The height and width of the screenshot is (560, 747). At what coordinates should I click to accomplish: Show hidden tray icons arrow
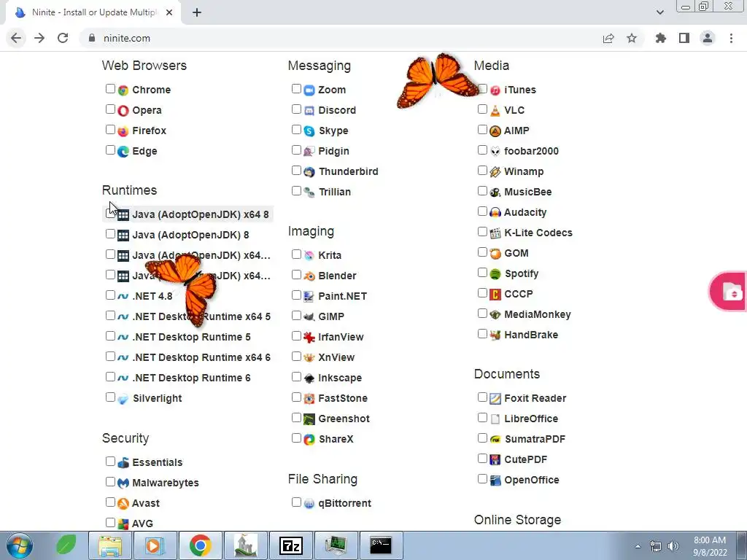[x=638, y=546]
